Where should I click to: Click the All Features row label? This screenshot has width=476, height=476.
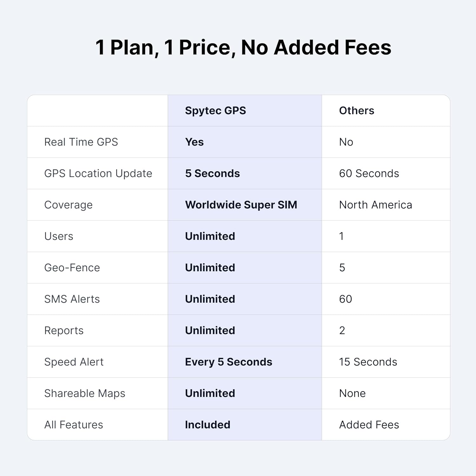click(74, 425)
